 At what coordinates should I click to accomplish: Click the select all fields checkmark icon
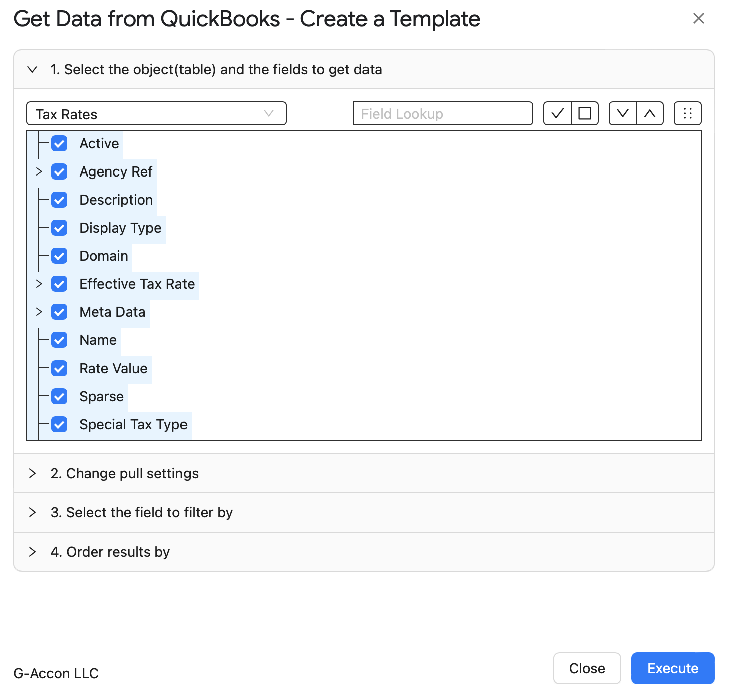click(558, 113)
